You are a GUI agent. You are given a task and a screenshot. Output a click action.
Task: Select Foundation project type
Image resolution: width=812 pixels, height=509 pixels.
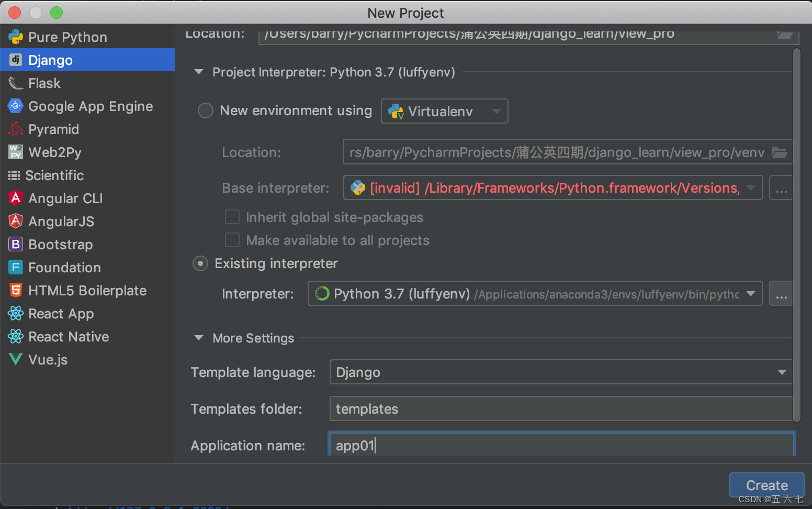point(87,267)
